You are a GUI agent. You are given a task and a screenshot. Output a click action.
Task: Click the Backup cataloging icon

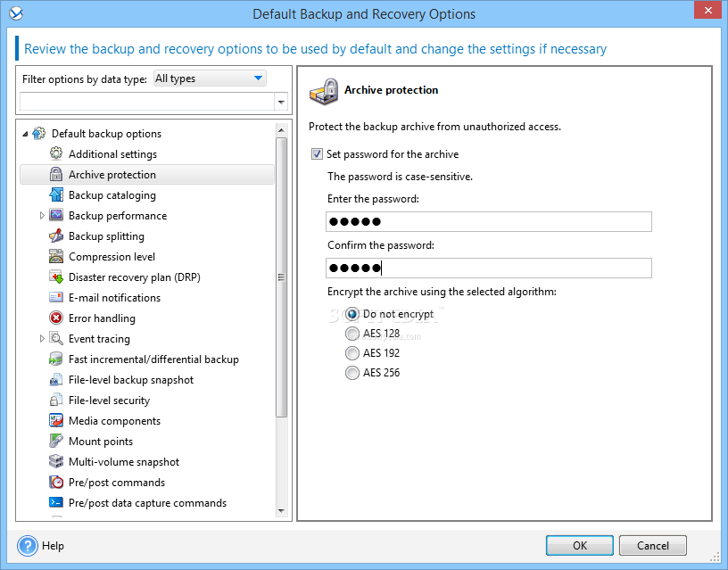click(56, 194)
